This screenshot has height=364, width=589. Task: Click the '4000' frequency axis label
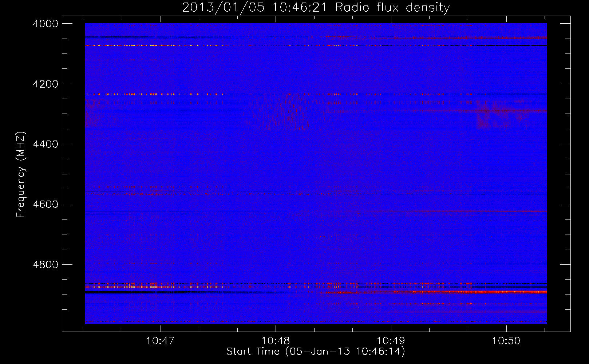46,24
